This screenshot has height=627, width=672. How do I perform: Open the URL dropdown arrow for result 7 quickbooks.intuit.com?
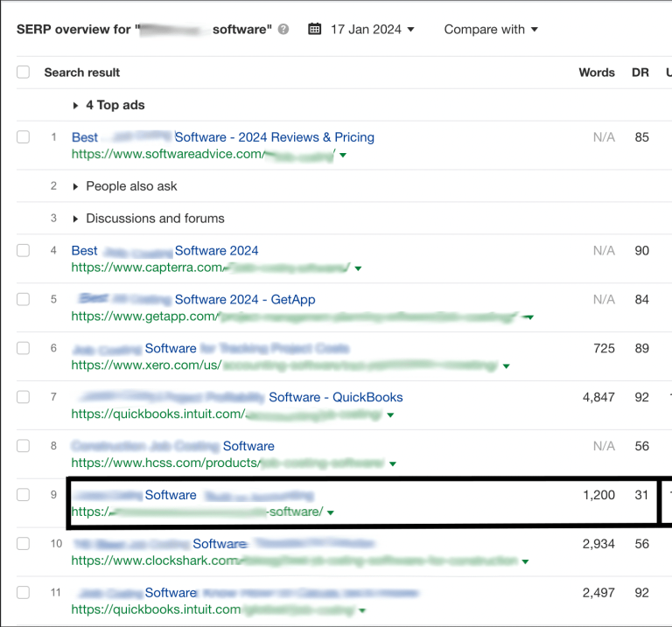390,415
